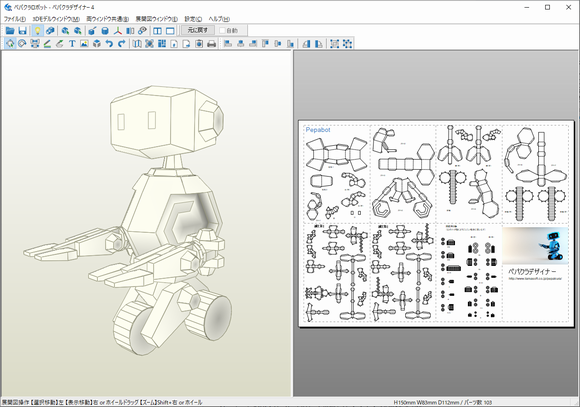Click the blue grid layout icon
Image resolution: width=580 pixels, height=407 pixels.
[x=162, y=44]
